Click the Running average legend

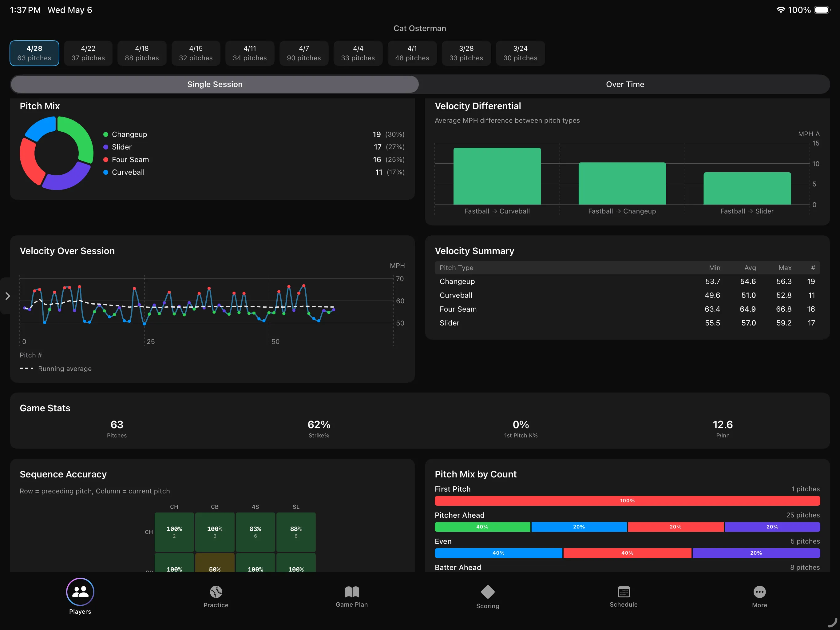[56, 369]
